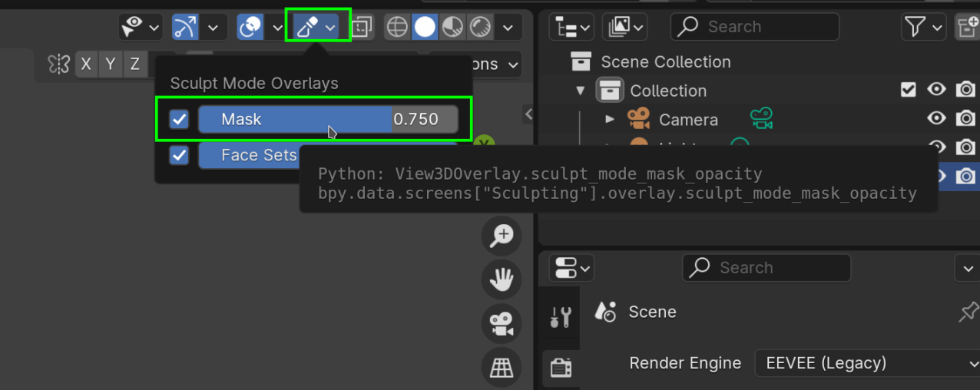Toggle the camera view icon

click(502, 323)
